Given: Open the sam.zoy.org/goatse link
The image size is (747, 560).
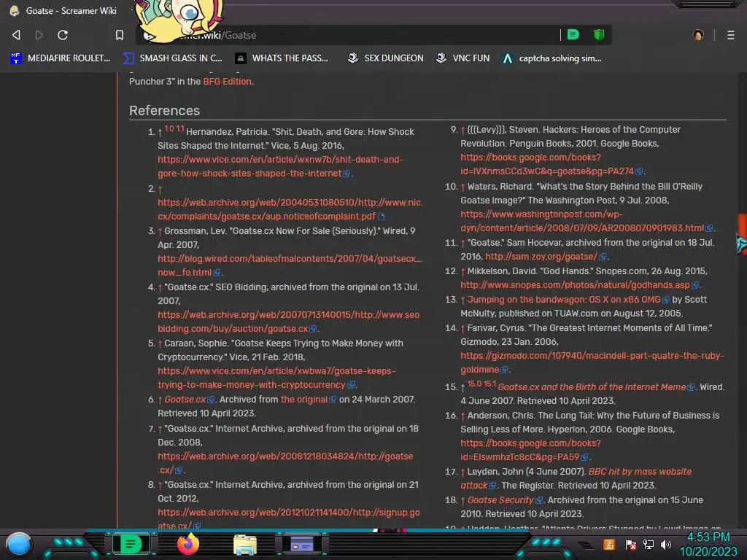Looking at the screenshot, I should 541,257.
